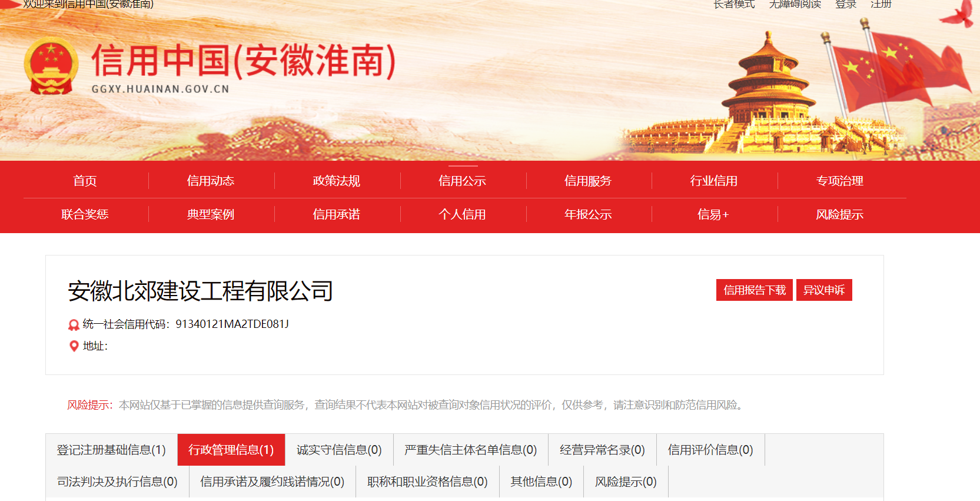This screenshot has width=980, height=501.
Task: Open the 首页 navigation item
Action: click(85, 181)
